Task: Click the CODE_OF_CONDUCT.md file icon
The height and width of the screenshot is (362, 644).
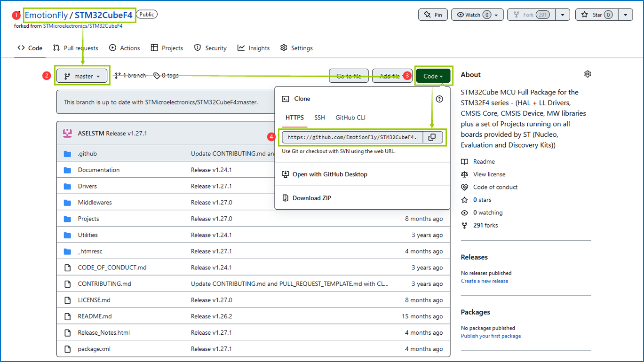Action: 67,268
